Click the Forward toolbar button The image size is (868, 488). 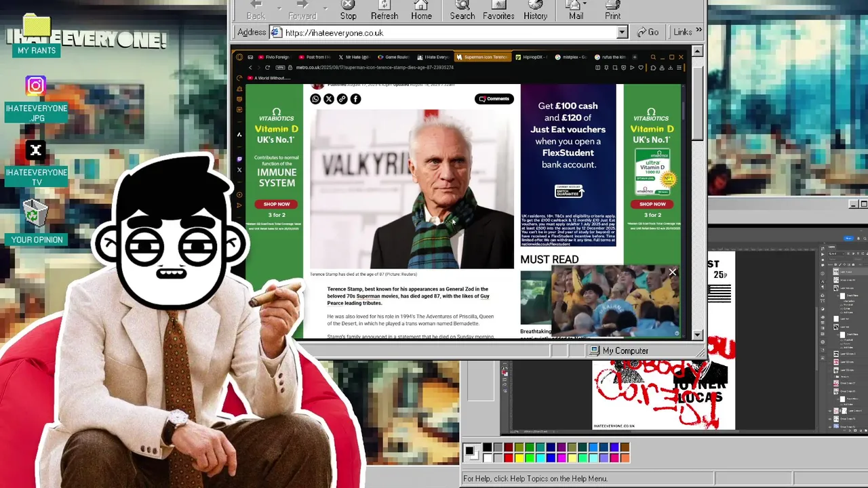click(302, 10)
